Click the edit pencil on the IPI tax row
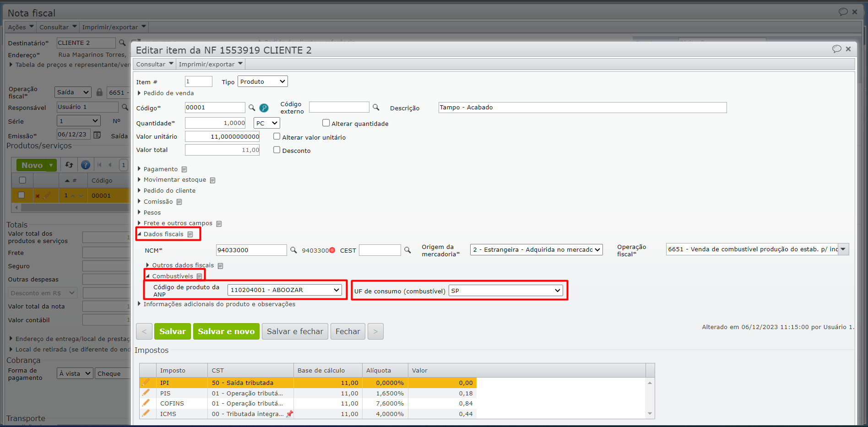Viewport: 868px width, 427px height. [146, 382]
